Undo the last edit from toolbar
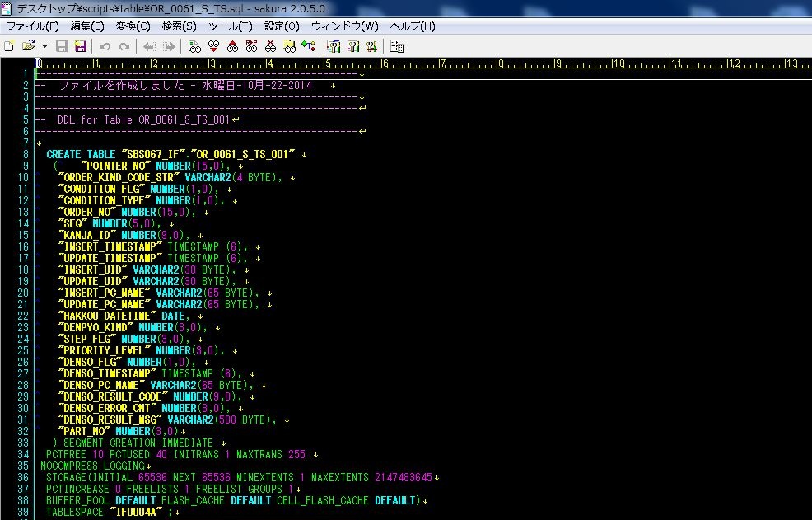Viewport: 812px width, 520px height. point(105,46)
